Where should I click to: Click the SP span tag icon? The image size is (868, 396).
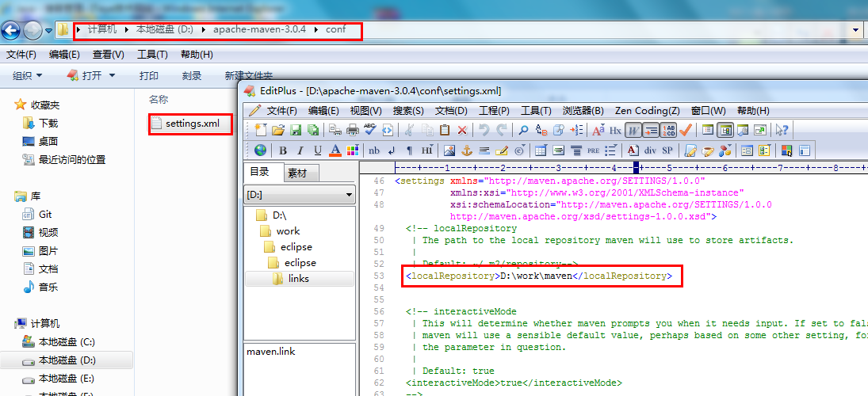tap(667, 150)
